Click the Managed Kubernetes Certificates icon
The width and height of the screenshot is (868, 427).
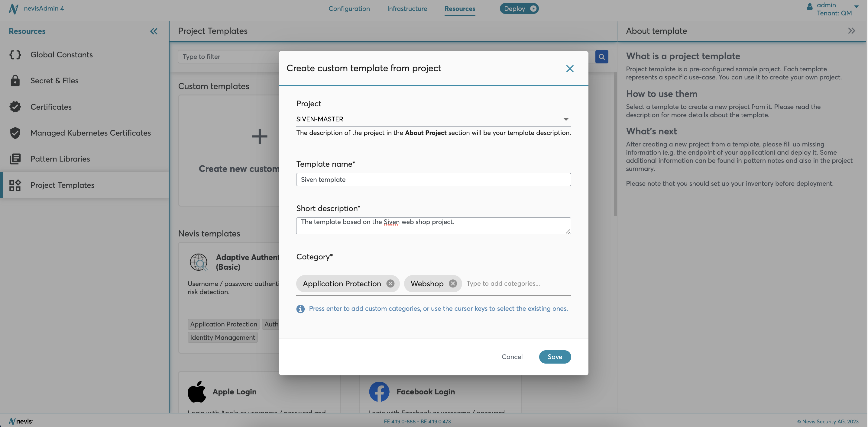coord(15,133)
